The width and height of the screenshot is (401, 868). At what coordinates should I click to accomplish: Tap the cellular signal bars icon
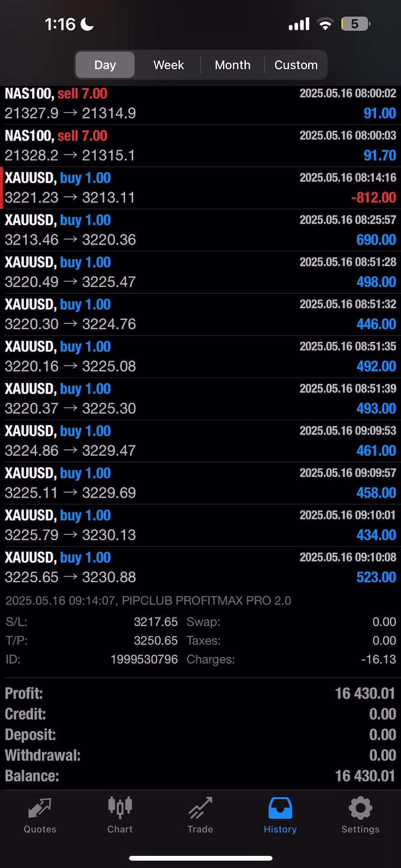(x=299, y=24)
